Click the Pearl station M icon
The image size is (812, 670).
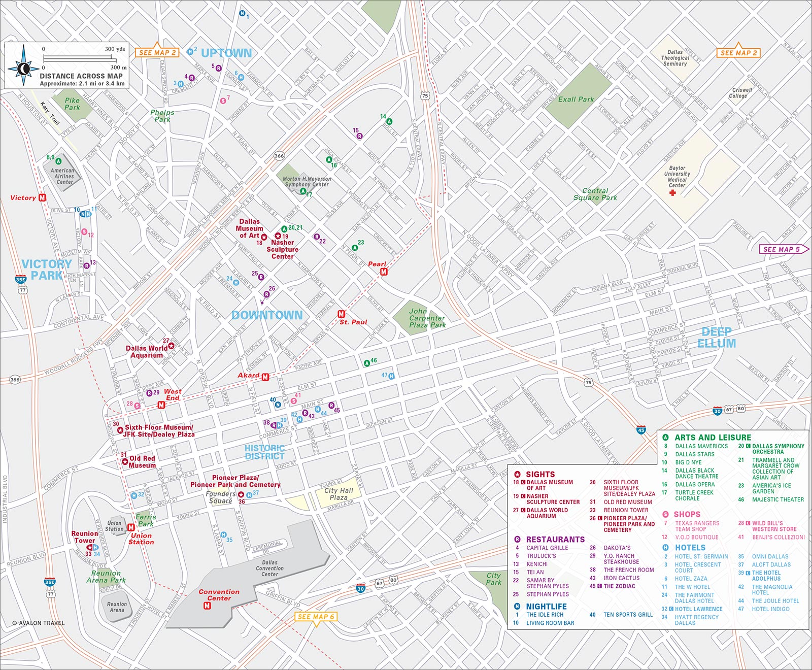(384, 272)
